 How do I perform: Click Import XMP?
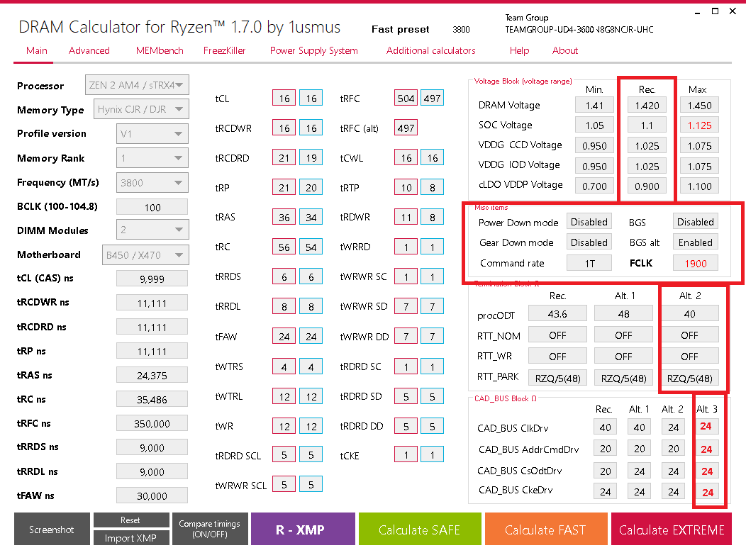tap(131, 537)
